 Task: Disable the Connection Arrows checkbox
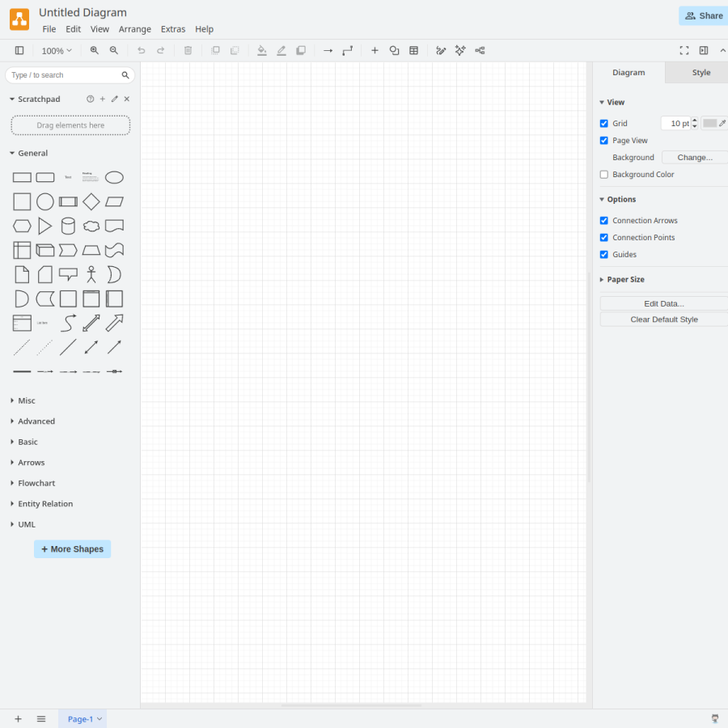point(604,221)
